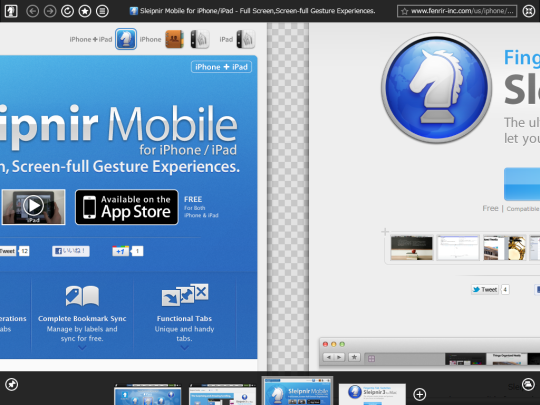Screen dimensions: 540x405
Task: Click the back navigation arrow button
Action: tap(32, 11)
